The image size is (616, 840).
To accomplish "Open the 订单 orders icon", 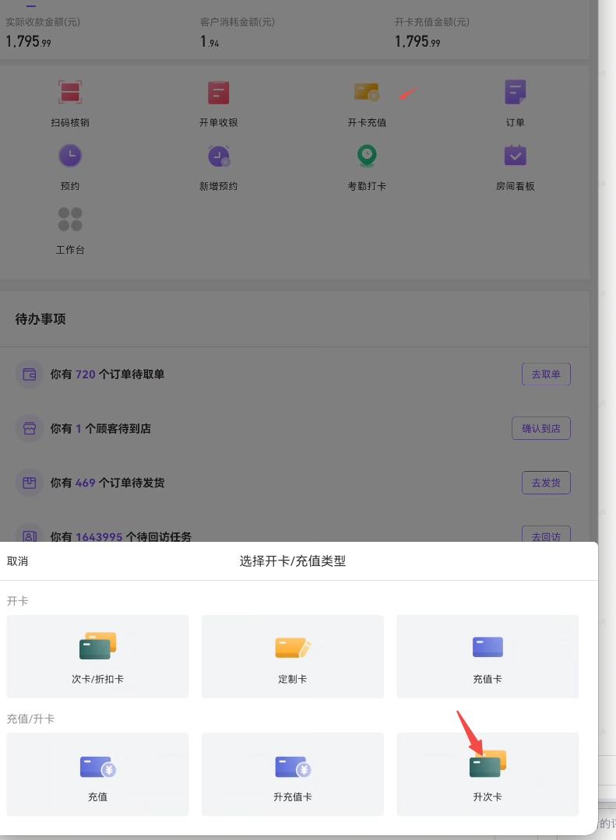I will [x=515, y=92].
